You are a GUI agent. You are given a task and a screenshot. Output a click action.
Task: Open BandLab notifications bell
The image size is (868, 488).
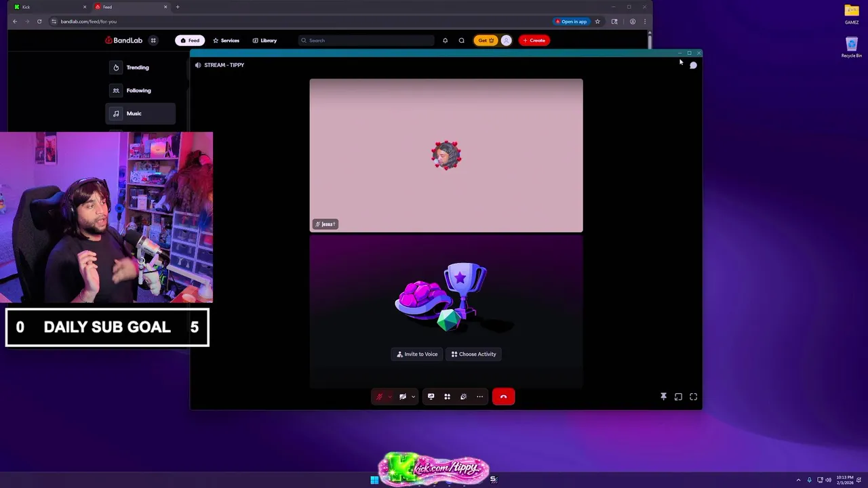pyautogui.click(x=445, y=40)
